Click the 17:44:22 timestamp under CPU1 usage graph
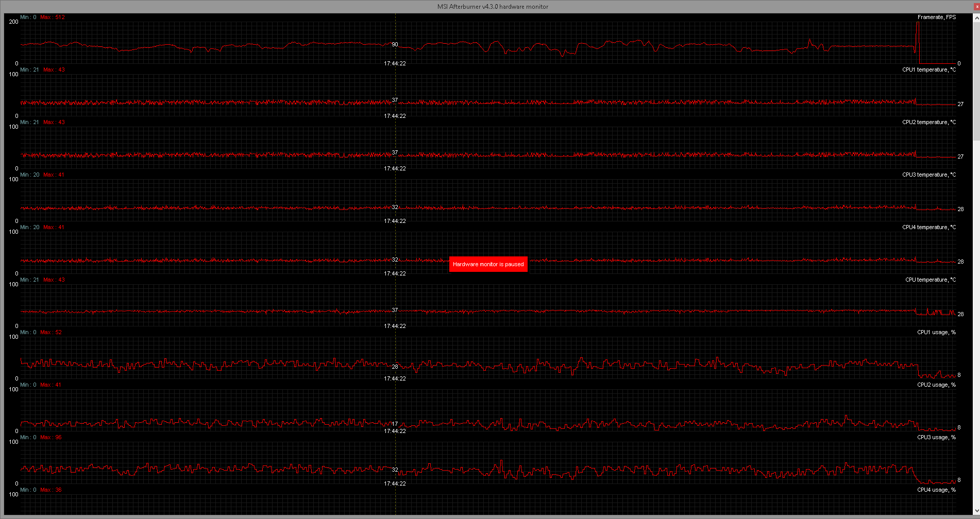 tap(395, 378)
